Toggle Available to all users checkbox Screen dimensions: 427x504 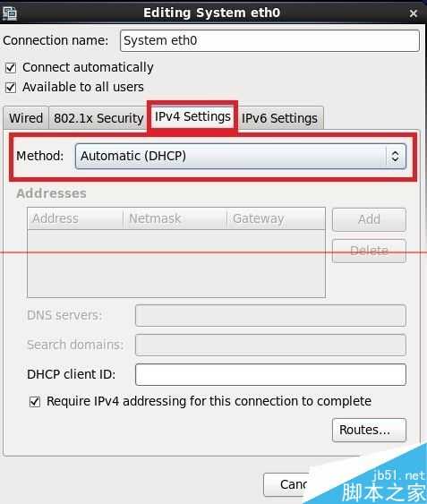pos(11,88)
